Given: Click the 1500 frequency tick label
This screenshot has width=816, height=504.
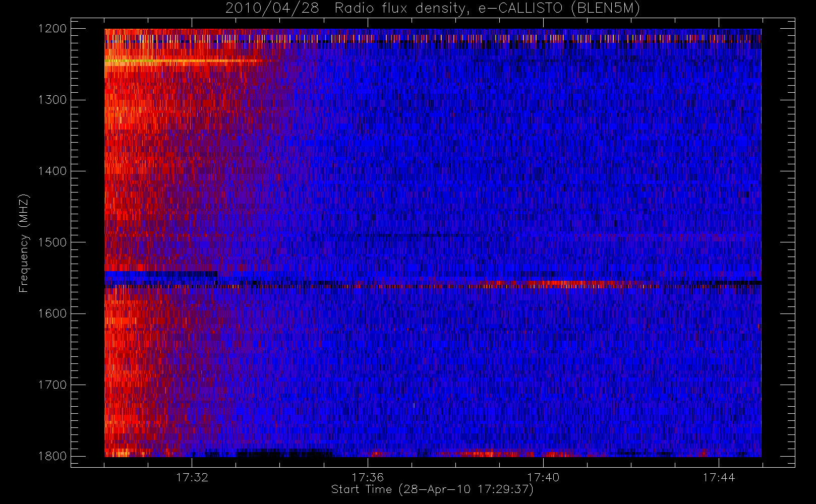Looking at the screenshot, I should 53,242.
